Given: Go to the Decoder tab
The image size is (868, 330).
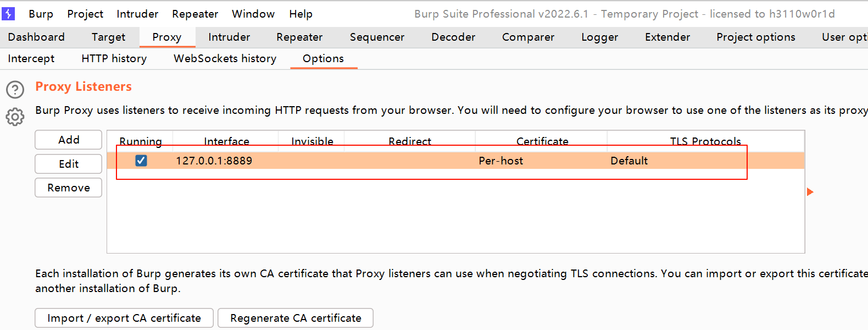Looking at the screenshot, I should click(453, 37).
